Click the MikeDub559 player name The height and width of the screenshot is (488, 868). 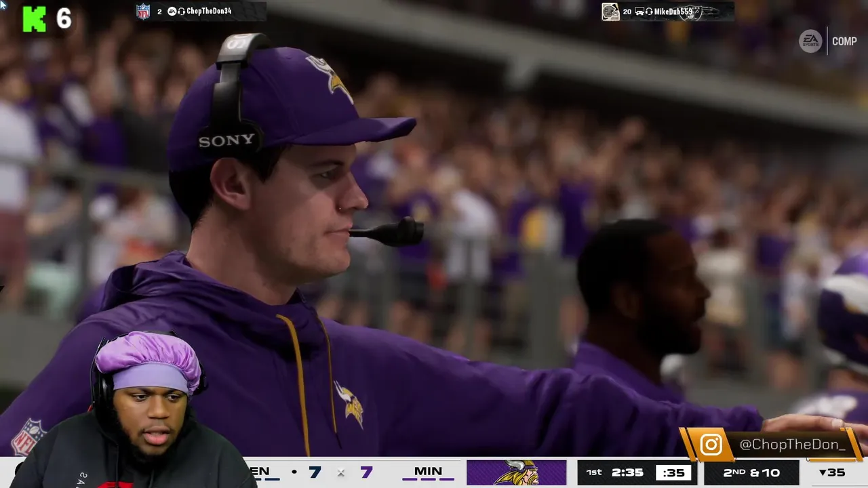tap(673, 12)
